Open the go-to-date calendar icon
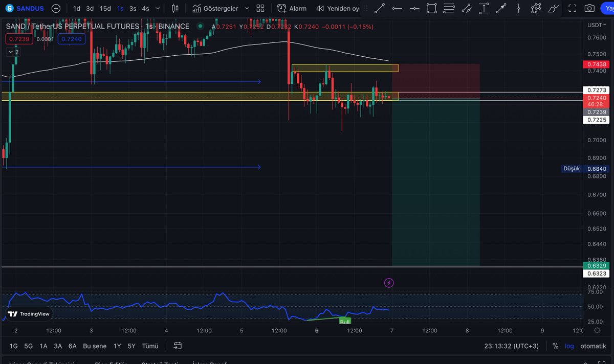 pyautogui.click(x=178, y=346)
